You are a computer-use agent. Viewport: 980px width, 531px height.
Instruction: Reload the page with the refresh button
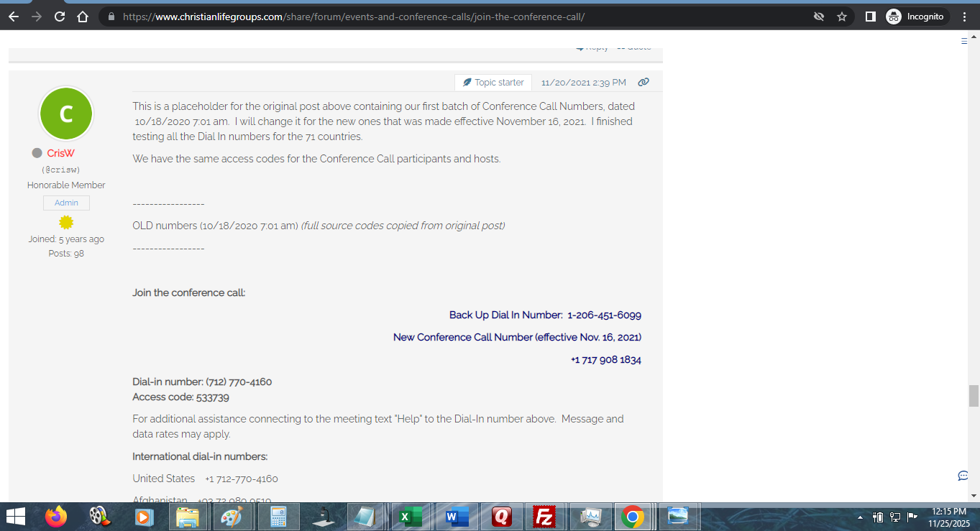tap(60, 17)
